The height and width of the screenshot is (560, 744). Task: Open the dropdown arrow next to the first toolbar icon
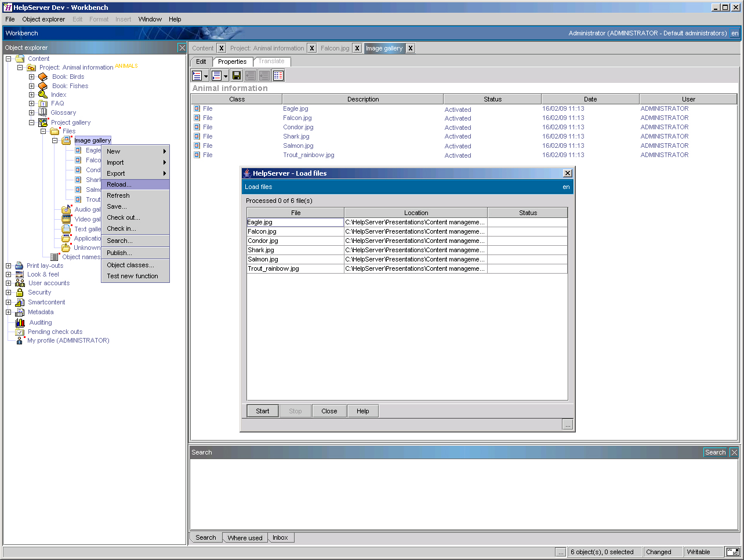[204, 75]
